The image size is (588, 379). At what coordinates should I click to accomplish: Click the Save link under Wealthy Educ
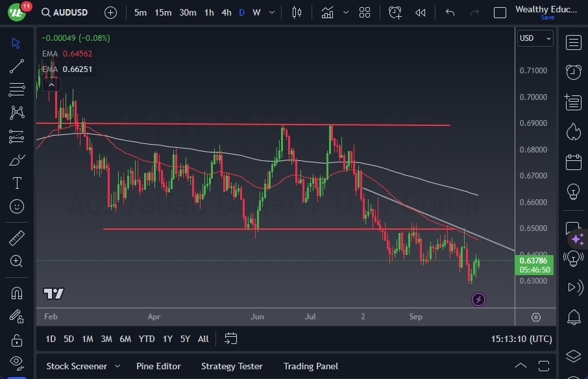click(548, 18)
